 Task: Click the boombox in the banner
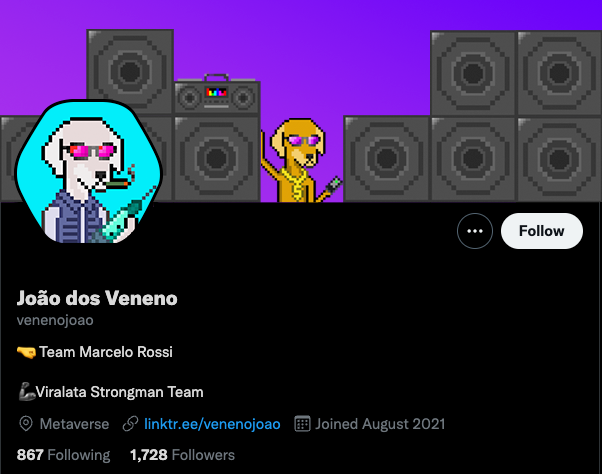point(217,95)
